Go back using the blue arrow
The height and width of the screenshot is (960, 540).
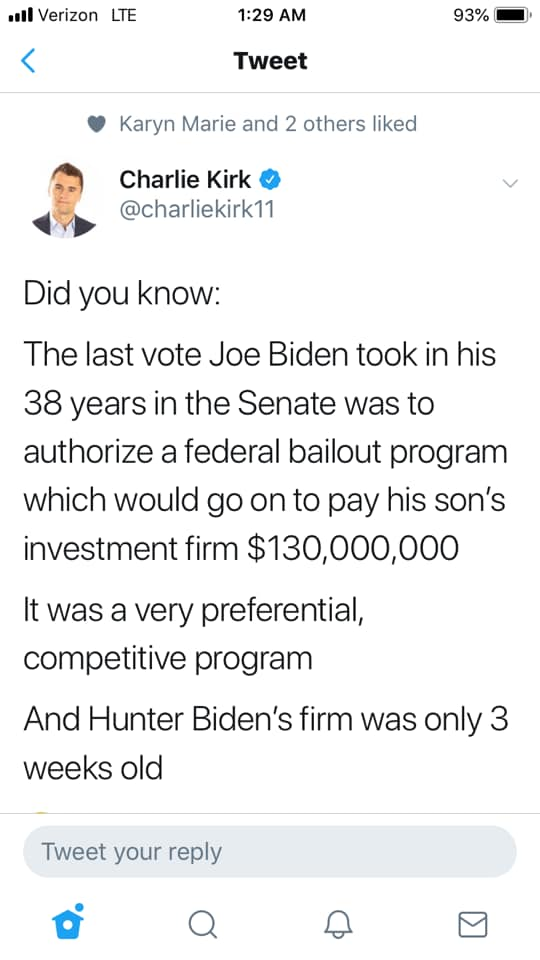click(x=28, y=61)
